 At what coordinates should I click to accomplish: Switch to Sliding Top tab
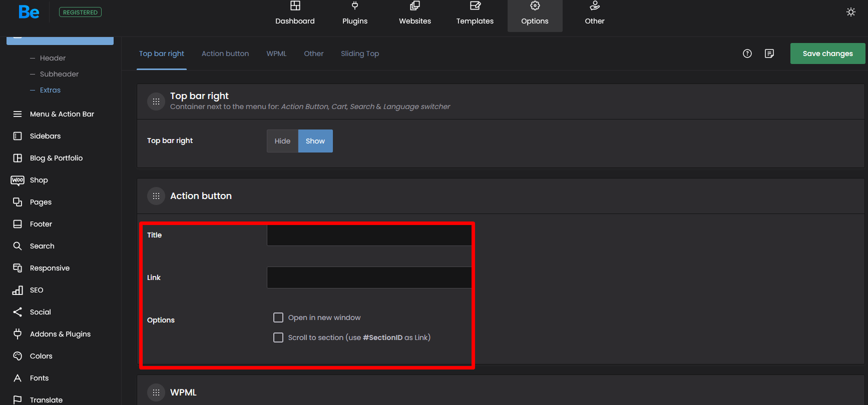click(x=360, y=53)
